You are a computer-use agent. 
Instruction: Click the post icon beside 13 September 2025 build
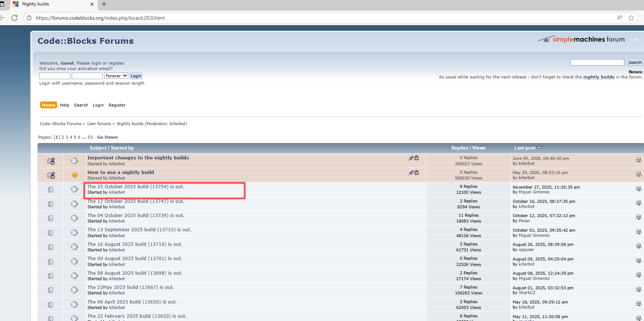click(75, 232)
